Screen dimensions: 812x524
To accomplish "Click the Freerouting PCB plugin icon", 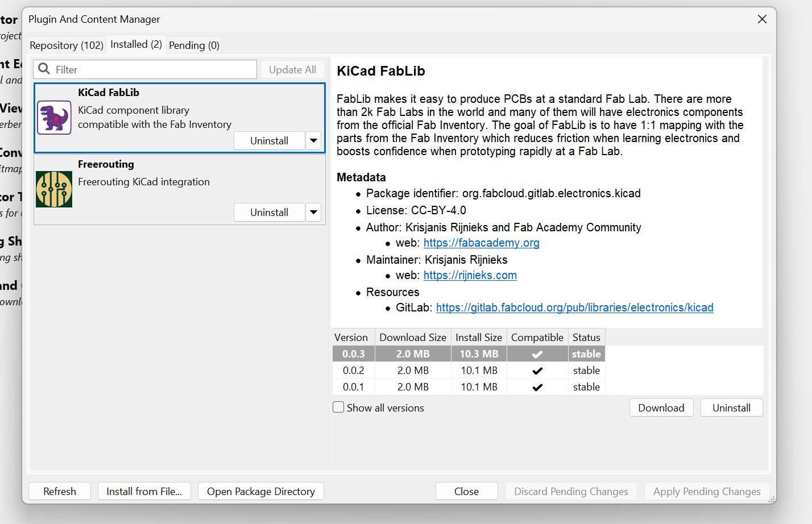I will pos(53,189).
